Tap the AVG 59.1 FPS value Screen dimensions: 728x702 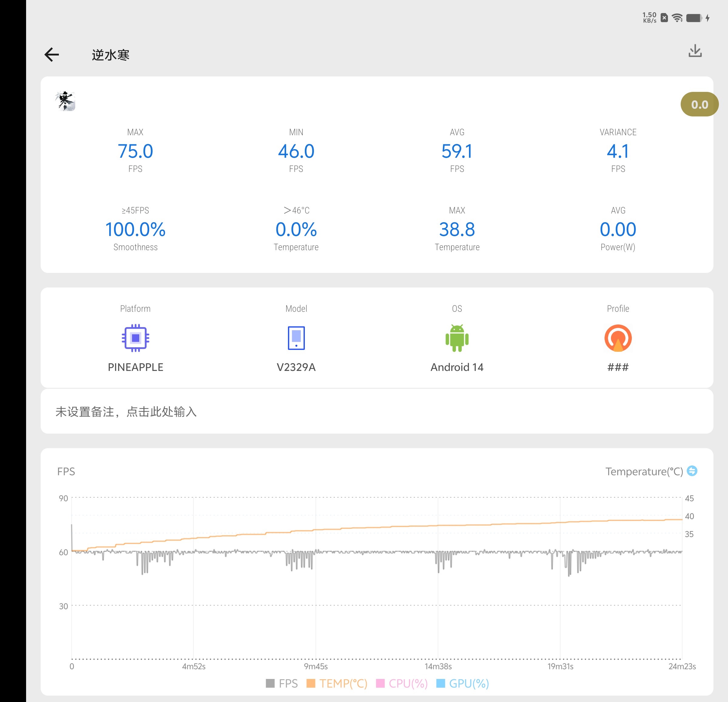tap(457, 151)
